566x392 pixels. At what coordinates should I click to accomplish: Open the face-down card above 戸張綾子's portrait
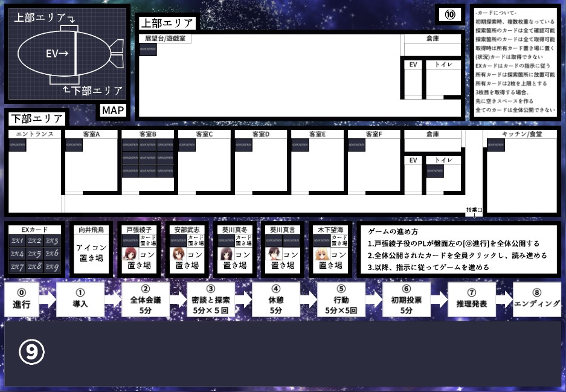131,240
